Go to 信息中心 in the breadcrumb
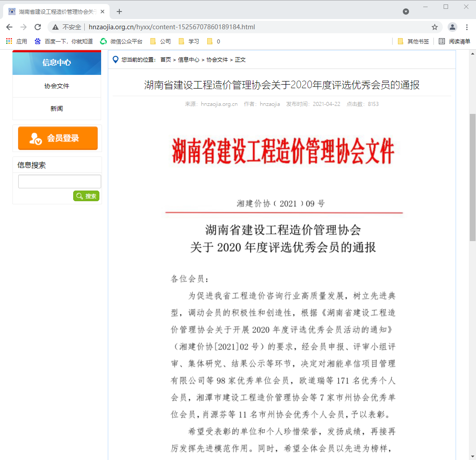 point(189,60)
